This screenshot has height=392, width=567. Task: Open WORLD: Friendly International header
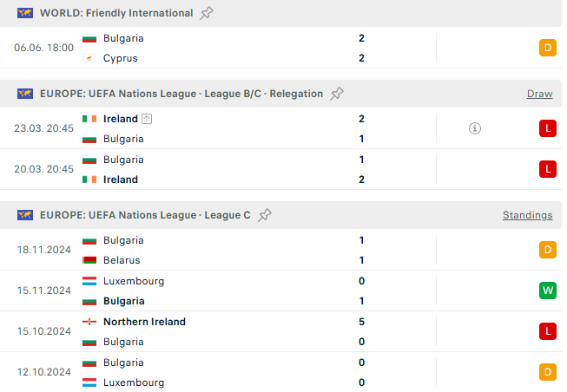116,13
